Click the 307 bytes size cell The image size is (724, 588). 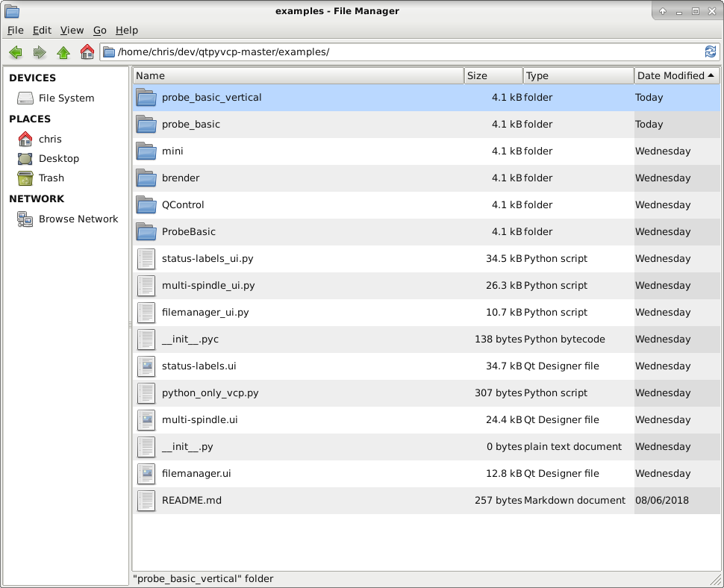click(498, 392)
